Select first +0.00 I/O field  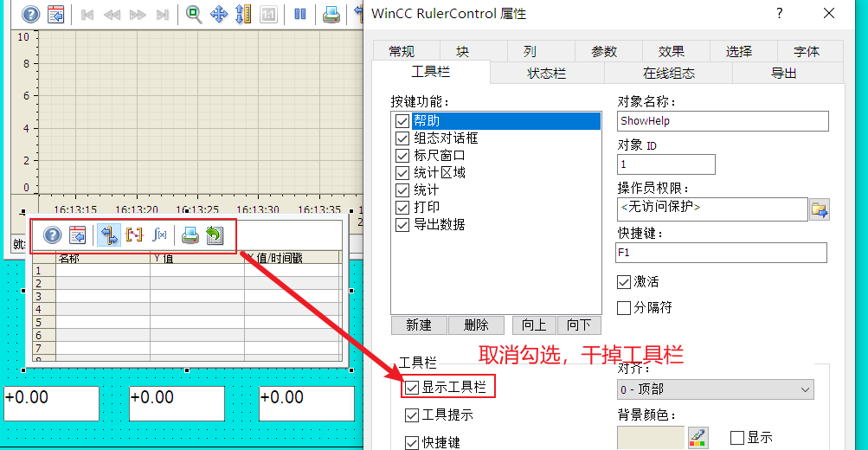pos(51,403)
